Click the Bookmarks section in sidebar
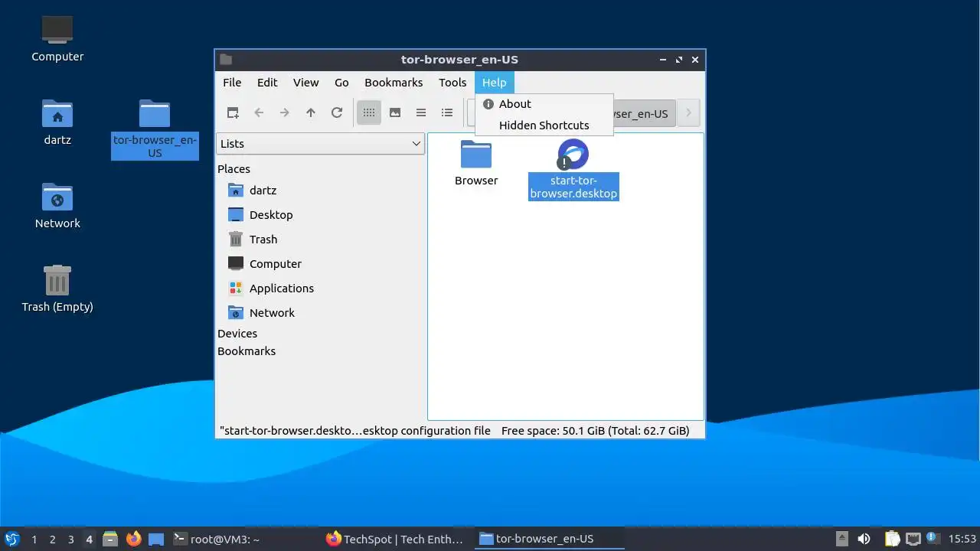Viewport: 980px width, 551px height. coord(247,350)
